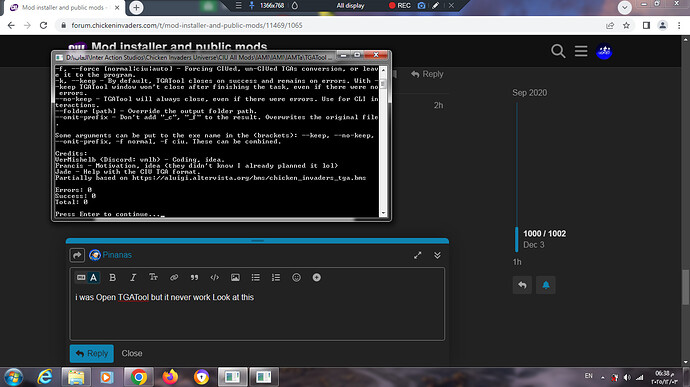Click the reply-to arrow button beside Pinanas
Viewport: 690px width, 387px height.
(77, 255)
